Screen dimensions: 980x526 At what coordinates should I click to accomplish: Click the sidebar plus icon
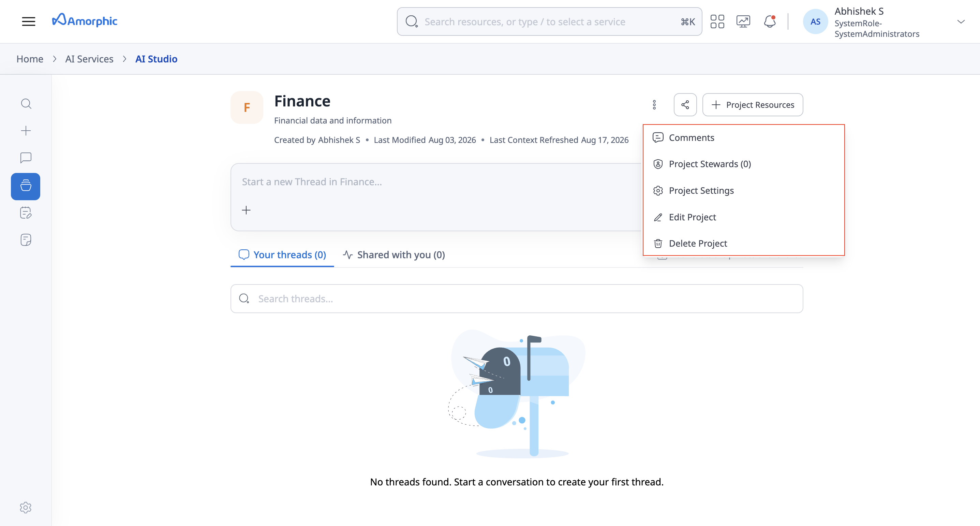(26, 131)
